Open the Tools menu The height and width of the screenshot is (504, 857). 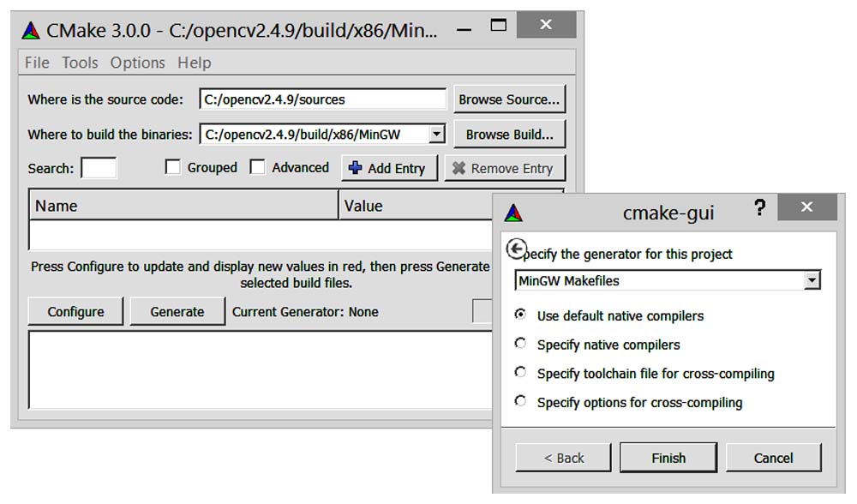coord(80,63)
